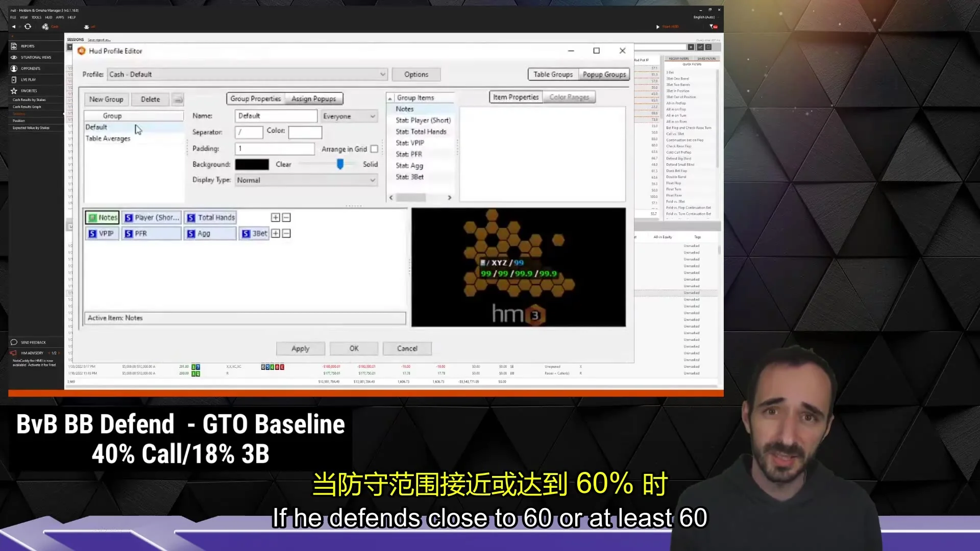
Task: Switch to the Item Properties tab
Action: [x=516, y=97]
